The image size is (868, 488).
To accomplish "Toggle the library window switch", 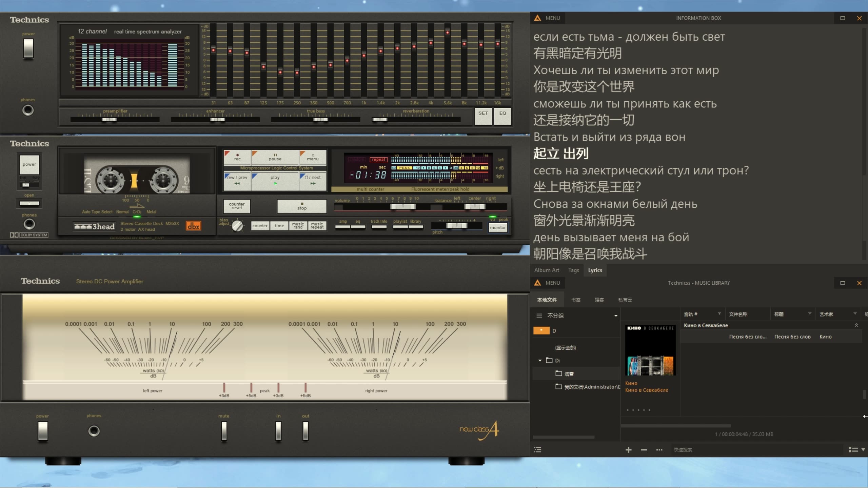I will point(416,227).
